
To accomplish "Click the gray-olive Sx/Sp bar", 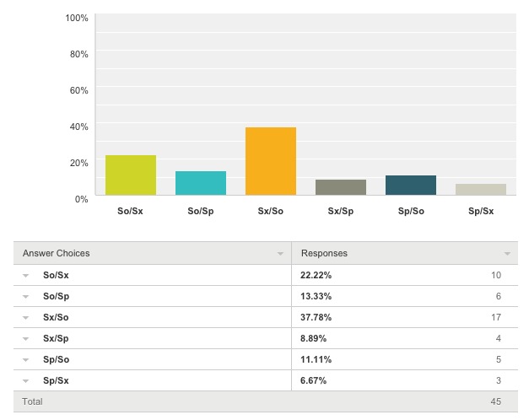I will pyautogui.click(x=341, y=187).
